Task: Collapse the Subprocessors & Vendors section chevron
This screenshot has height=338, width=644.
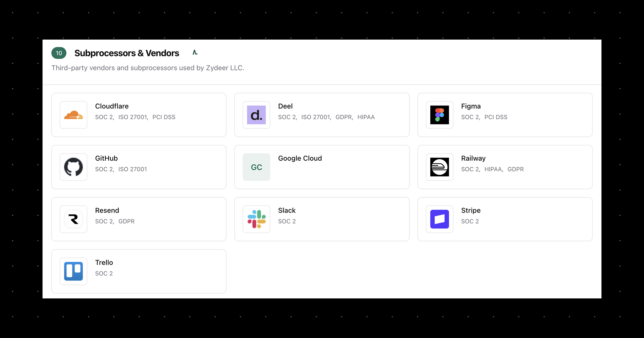Action: (195, 53)
